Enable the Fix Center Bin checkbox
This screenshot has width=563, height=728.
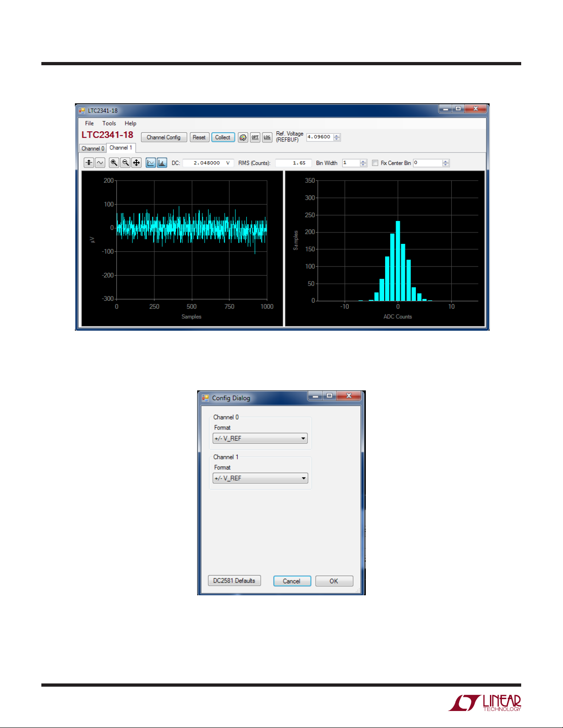pos(375,163)
